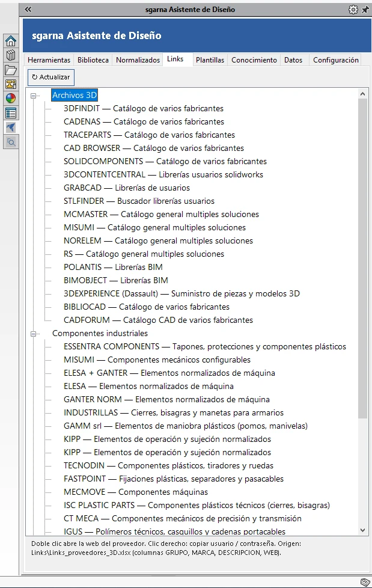Select the MCMASTER entry

161,214
